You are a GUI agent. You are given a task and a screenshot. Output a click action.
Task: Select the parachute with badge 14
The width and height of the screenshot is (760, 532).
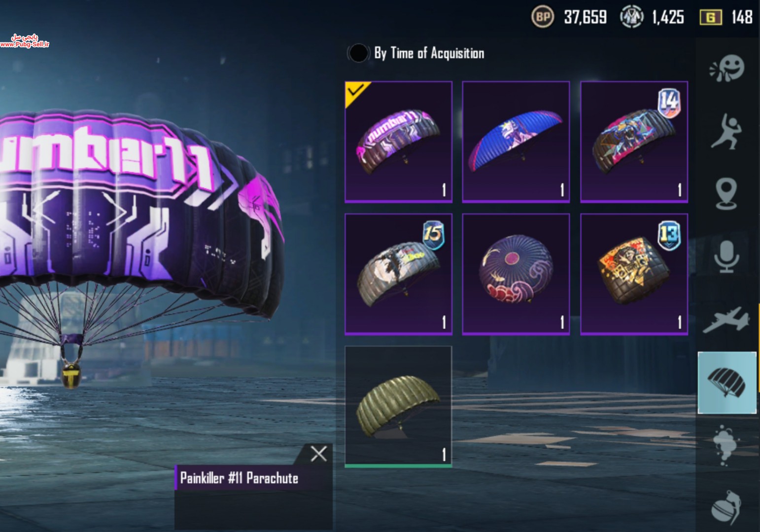(634, 142)
